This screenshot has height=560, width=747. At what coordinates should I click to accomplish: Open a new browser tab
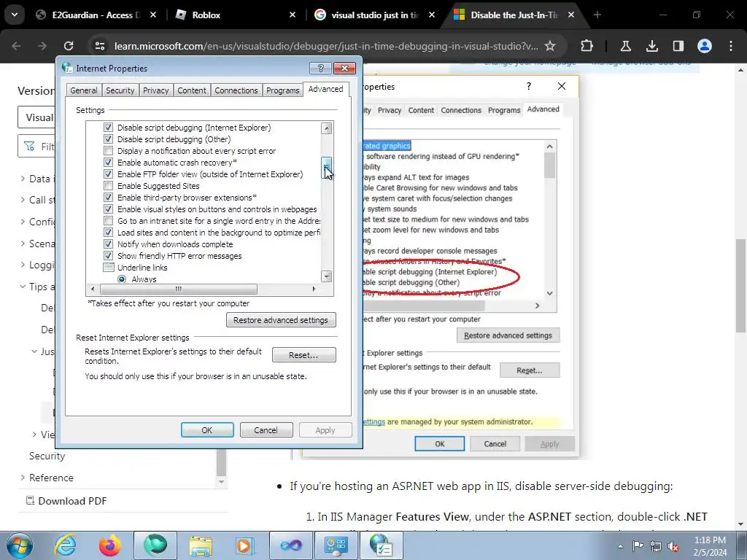597,15
